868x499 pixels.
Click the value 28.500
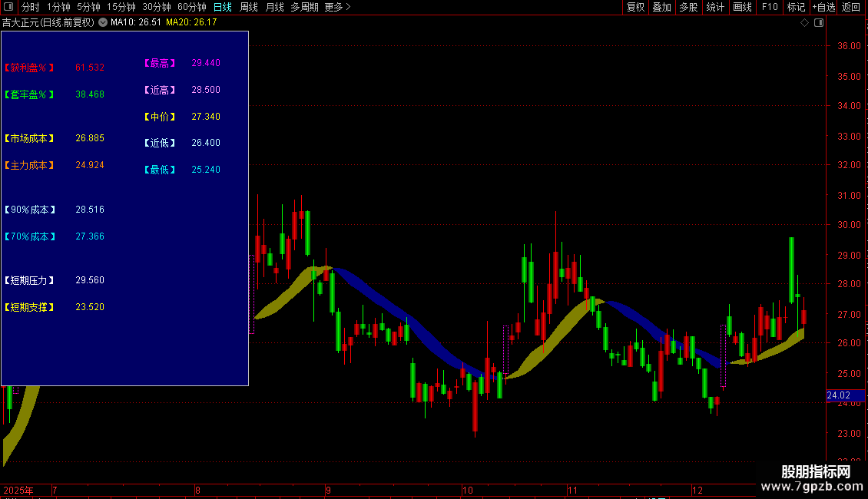pos(206,90)
